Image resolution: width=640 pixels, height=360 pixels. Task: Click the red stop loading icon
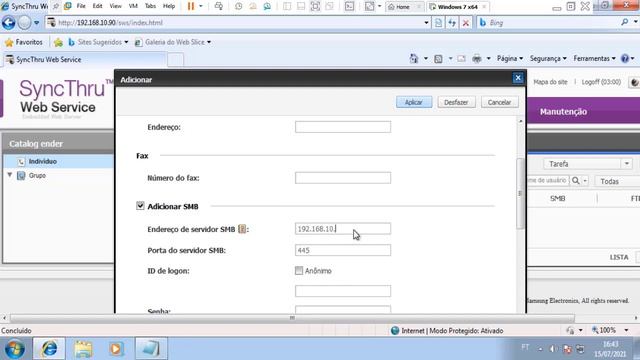pyautogui.click(x=465, y=23)
